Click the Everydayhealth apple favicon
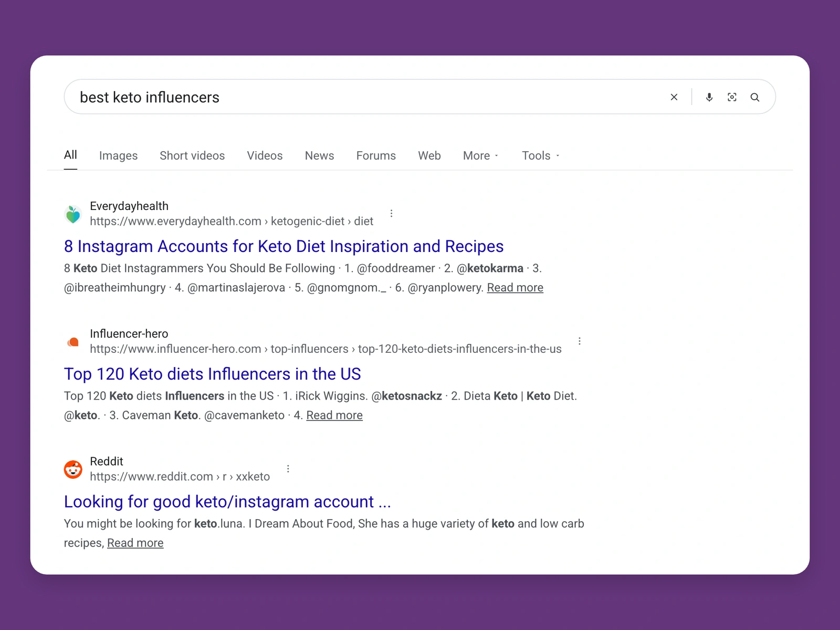This screenshot has width=840, height=630. 73,214
